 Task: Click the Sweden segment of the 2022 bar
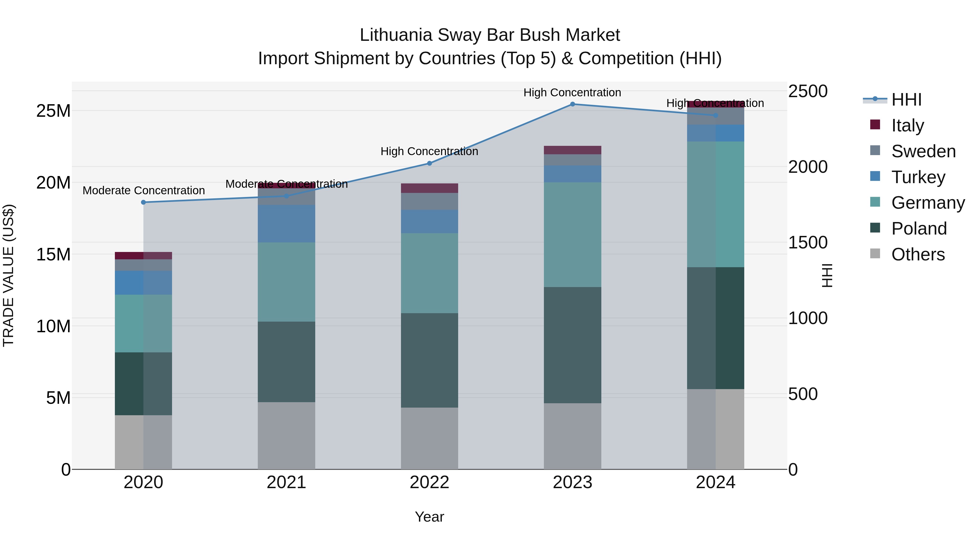[430, 202]
